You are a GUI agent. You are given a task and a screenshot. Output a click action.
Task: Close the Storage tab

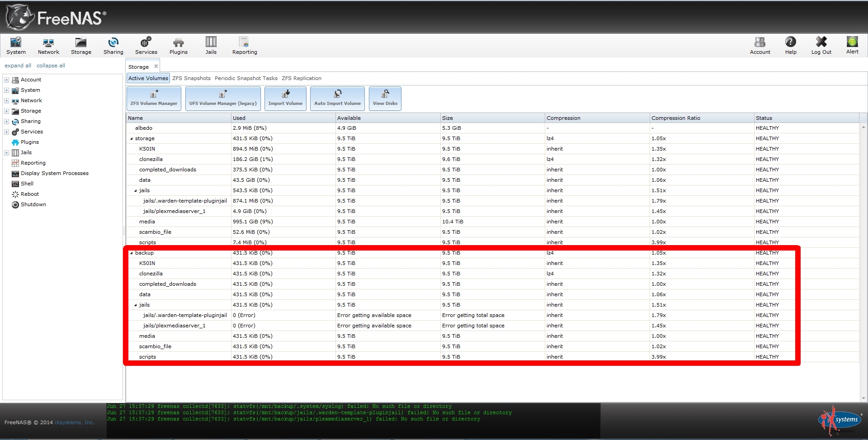point(156,66)
